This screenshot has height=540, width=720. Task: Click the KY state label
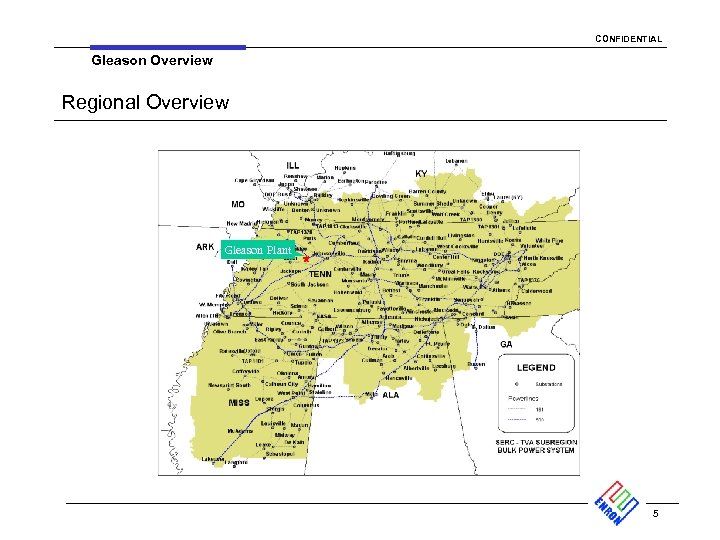(421, 174)
